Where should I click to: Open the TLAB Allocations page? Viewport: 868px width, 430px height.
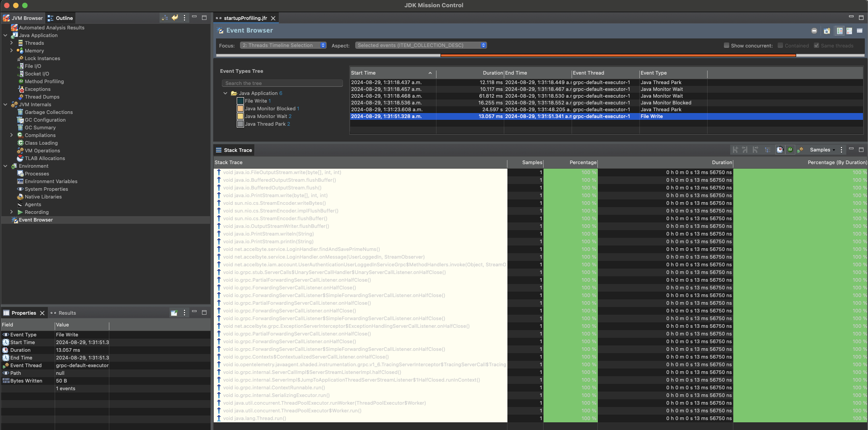coord(45,158)
